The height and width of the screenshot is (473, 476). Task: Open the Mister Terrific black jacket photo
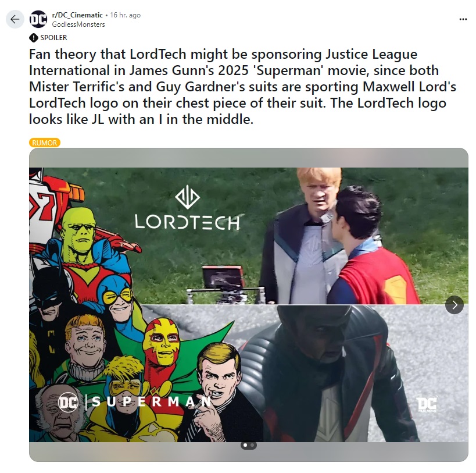pos(350,374)
